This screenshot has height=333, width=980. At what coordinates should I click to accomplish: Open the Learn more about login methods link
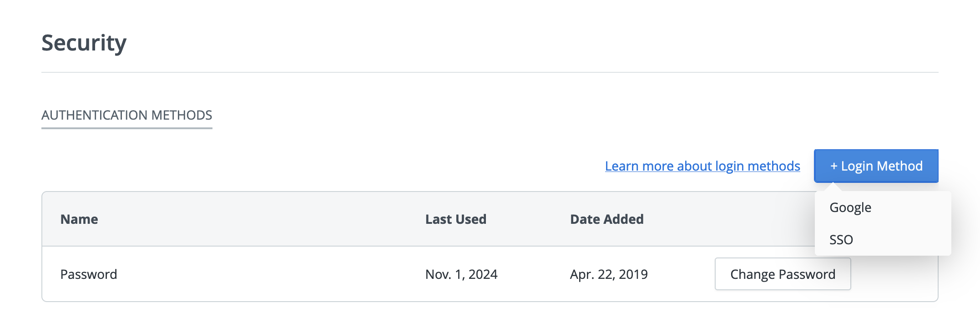(x=702, y=166)
